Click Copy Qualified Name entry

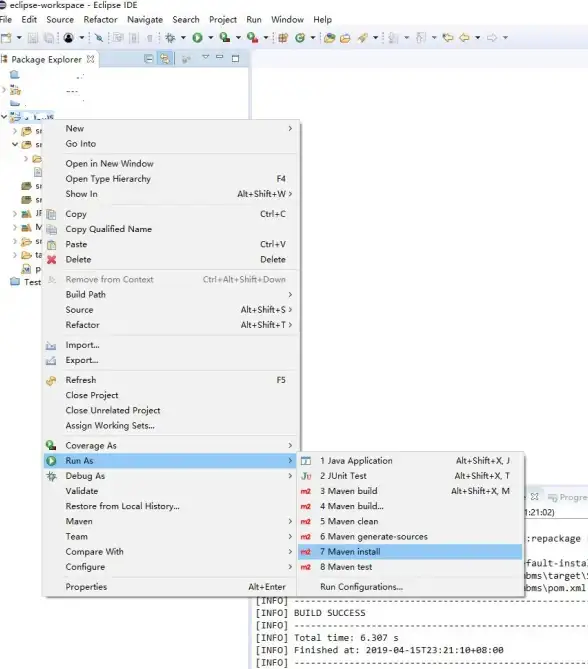[x=170, y=229]
